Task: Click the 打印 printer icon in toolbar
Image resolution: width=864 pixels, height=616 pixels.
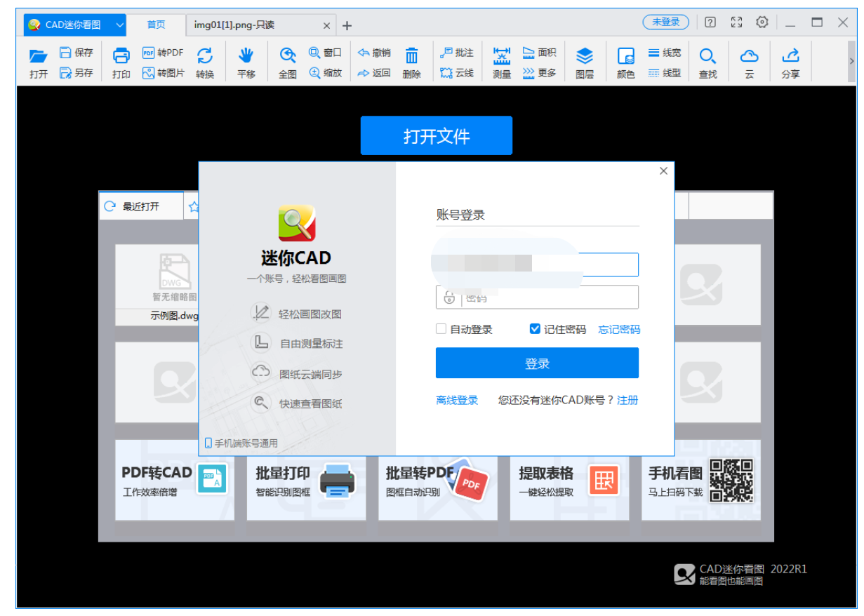Action: (121, 55)
